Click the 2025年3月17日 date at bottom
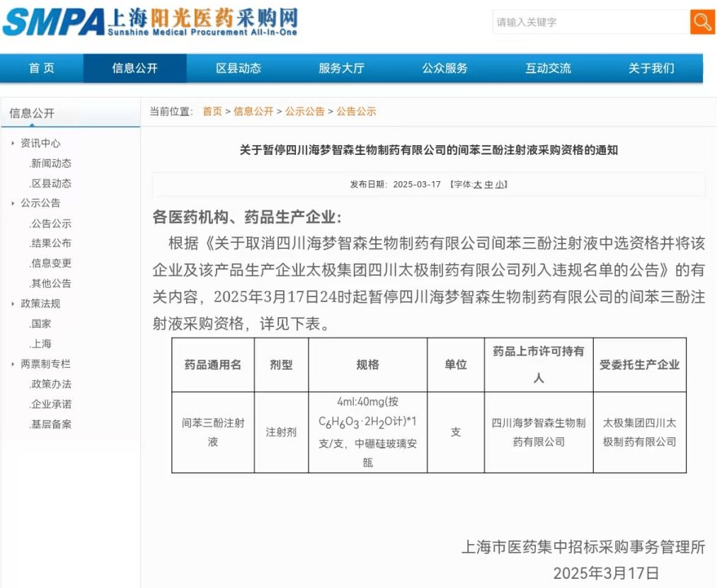Viewport: 717px width, 588px height. [607, 573]
